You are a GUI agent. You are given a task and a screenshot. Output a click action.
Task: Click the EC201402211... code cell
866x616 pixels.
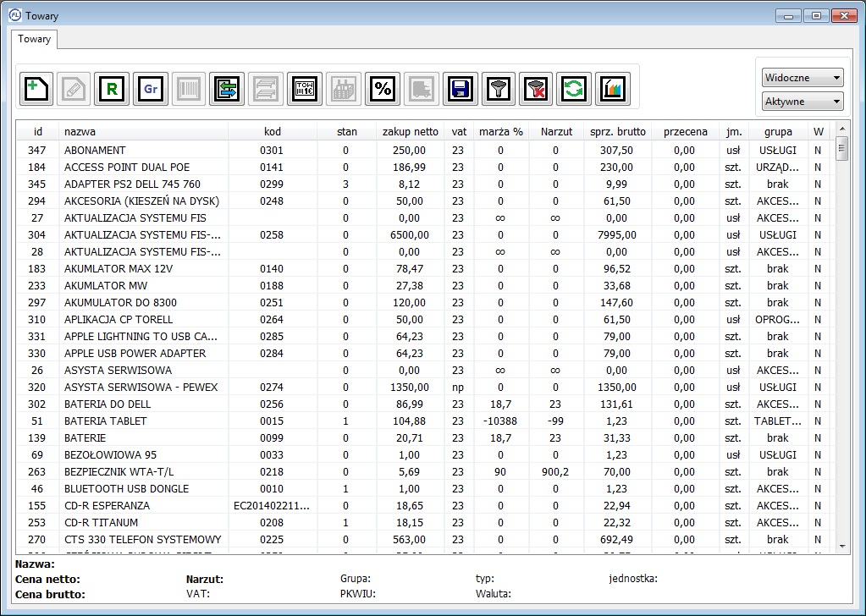(x=272, y=506)
